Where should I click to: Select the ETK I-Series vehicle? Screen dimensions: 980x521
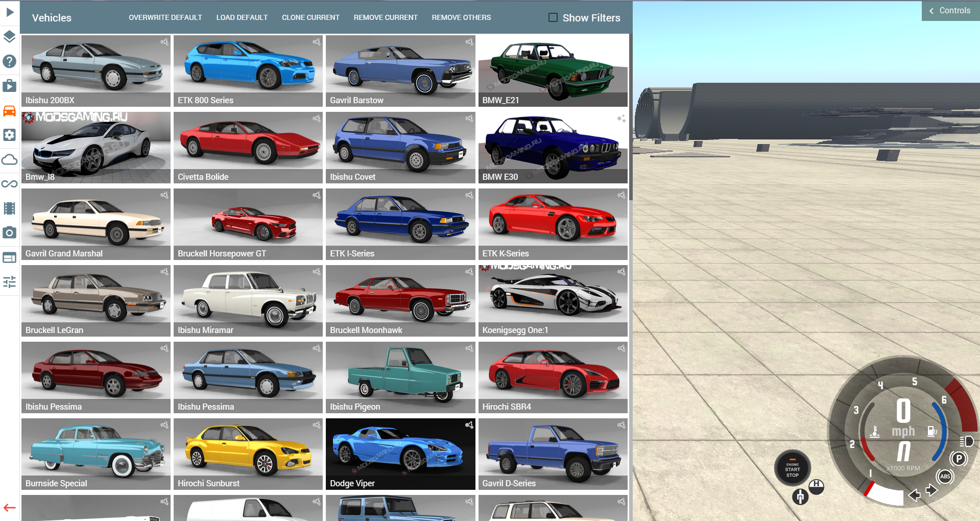400,224
